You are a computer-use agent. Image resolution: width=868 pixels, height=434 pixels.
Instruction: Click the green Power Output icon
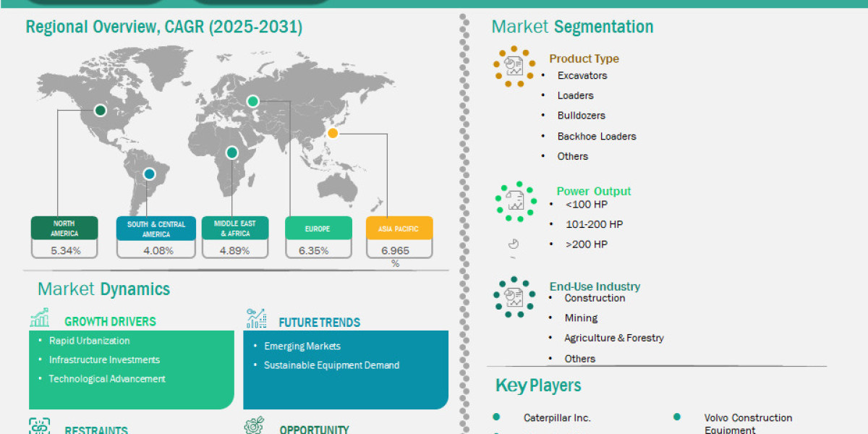[x=515, y=201]
